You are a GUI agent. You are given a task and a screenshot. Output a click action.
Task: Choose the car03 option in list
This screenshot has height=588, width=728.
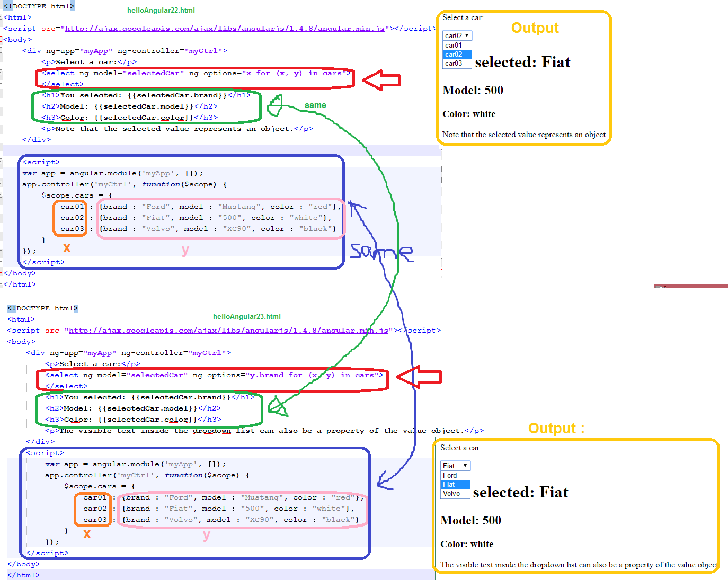[x=457, y=64]
